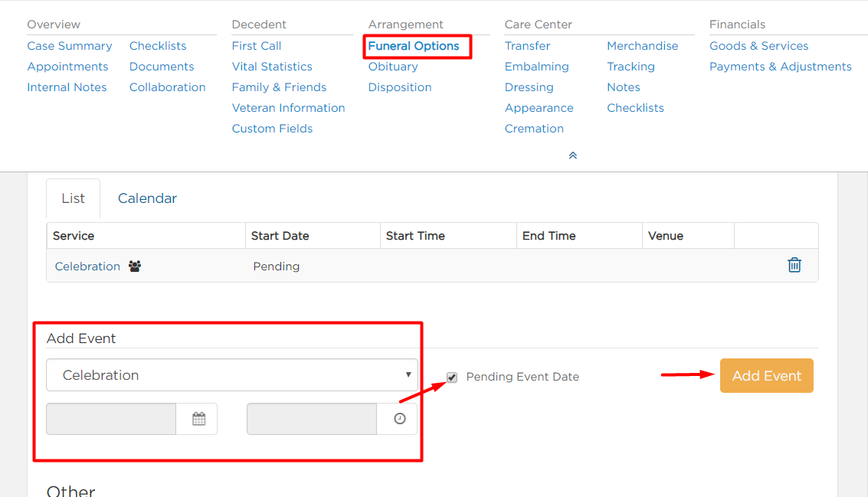Go to Goods & Services
Viewport: 868px width, 497px height.
tap(759, 46)
